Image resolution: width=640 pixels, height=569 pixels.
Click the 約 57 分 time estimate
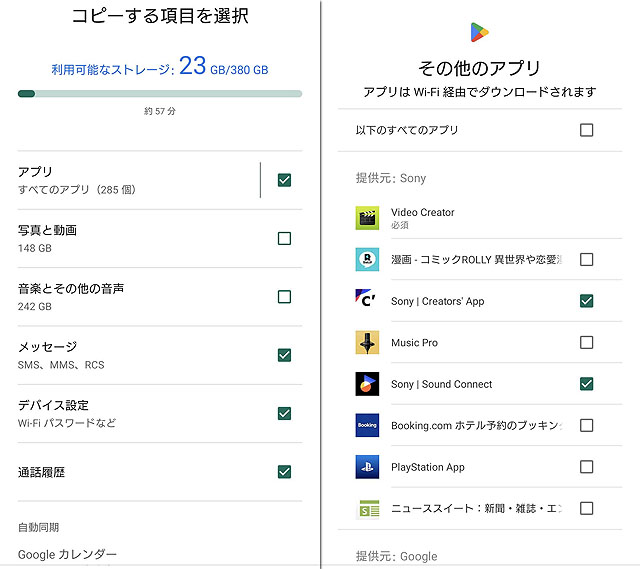160,111
